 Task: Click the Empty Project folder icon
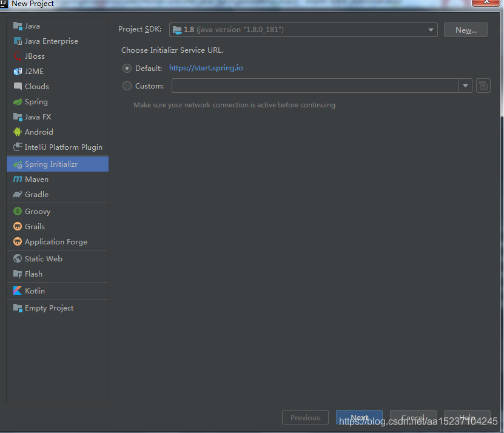point(18,307)
